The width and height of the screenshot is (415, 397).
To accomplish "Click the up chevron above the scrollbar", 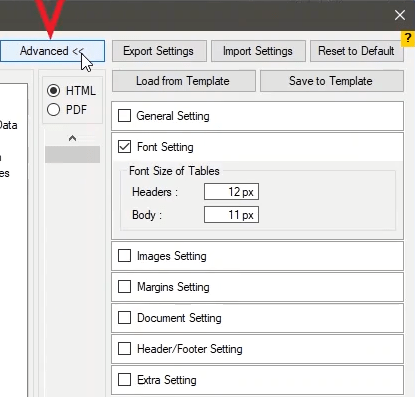I will (72, 138).
